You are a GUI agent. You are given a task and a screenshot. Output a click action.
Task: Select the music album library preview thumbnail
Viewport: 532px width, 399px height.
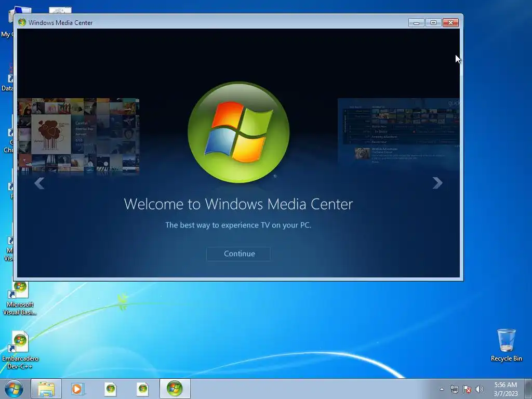78,136
